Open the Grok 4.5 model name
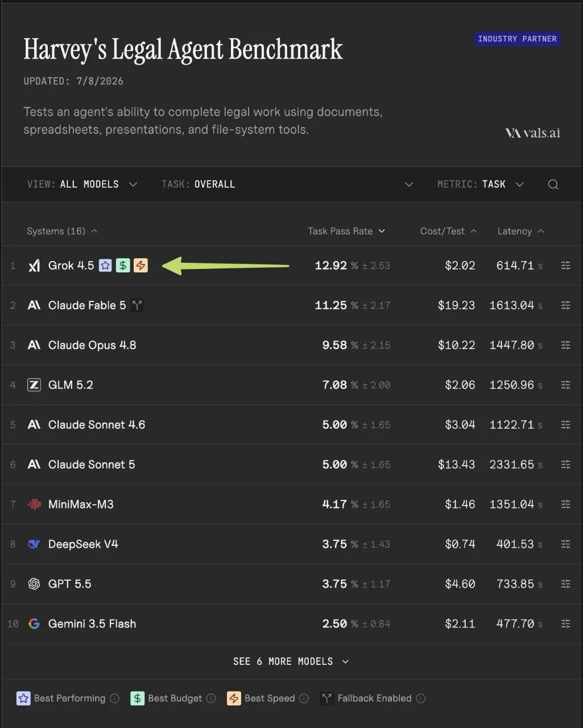583x728 pixels. [x=71, y=266]
